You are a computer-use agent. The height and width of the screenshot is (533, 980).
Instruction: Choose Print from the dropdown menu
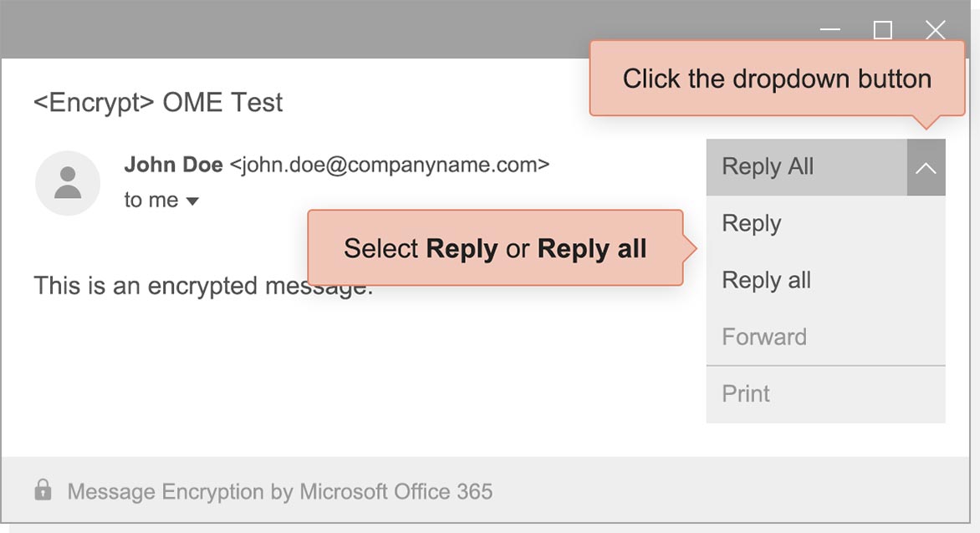(746, 394)
